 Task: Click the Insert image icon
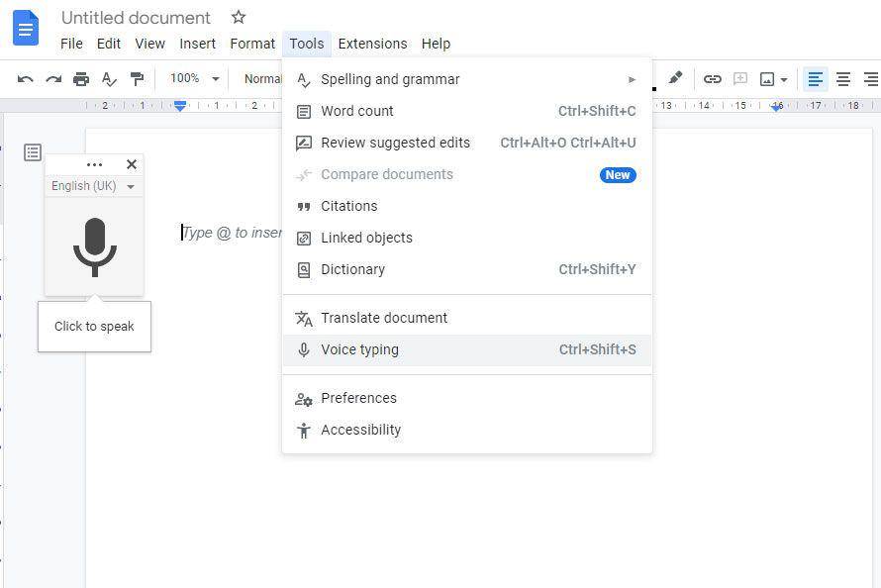[767, 79]
